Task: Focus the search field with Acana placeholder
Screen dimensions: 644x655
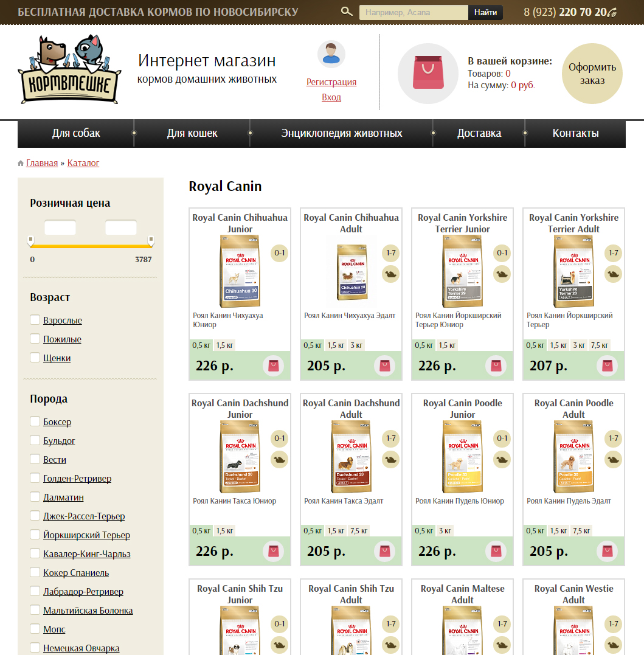Action: [x=414, y=13]
